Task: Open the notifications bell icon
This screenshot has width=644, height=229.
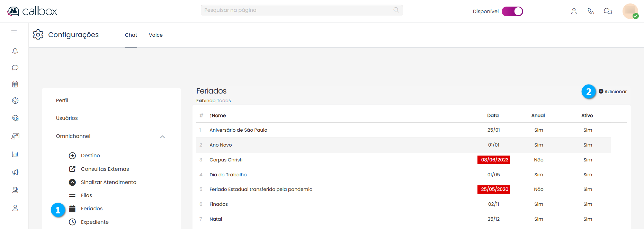Action: (15, 51)
